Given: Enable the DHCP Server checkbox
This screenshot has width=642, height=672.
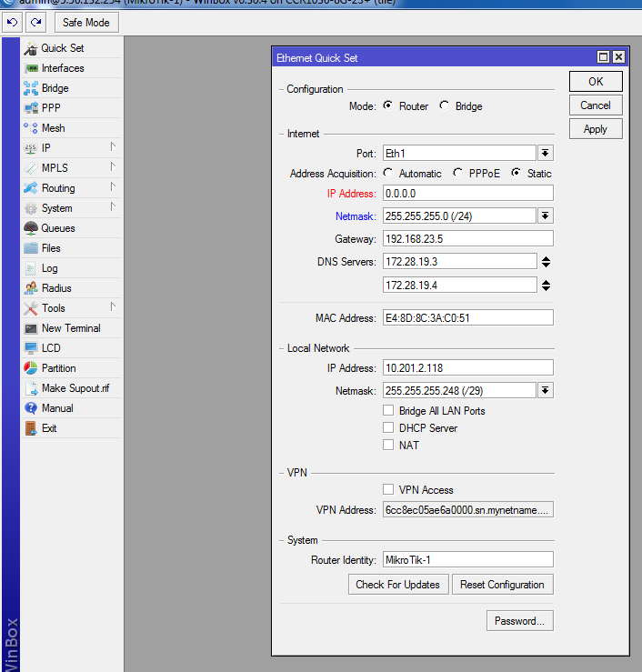Looking at the screenshot, I should [x=389, y=428].
